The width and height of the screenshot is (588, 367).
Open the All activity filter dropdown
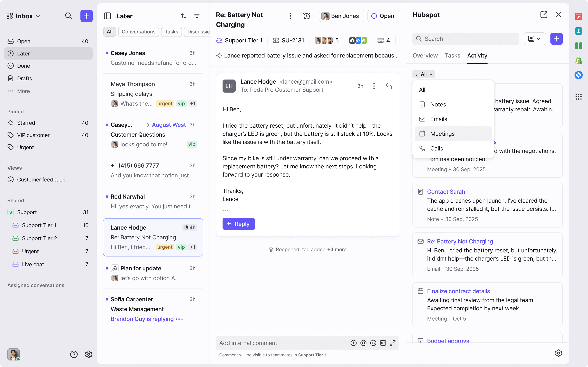tap(423, 74)
